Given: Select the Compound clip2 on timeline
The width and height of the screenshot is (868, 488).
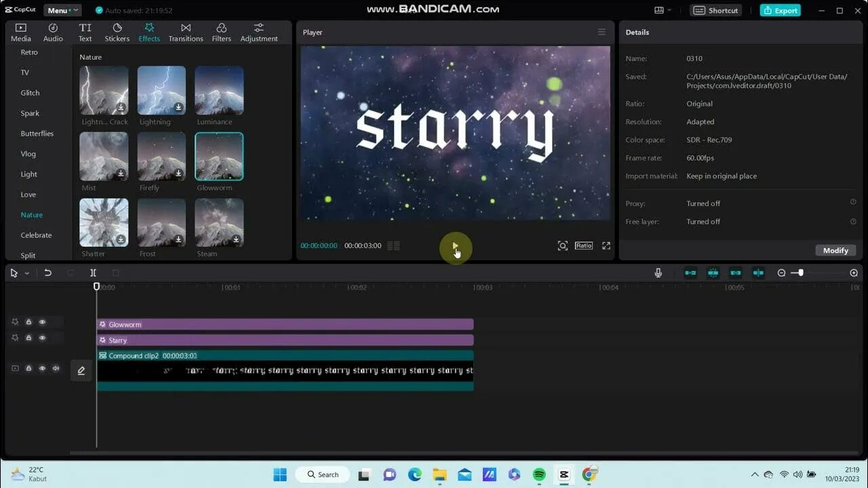Looking at the screenshot, I should click(x=285, y=371).
